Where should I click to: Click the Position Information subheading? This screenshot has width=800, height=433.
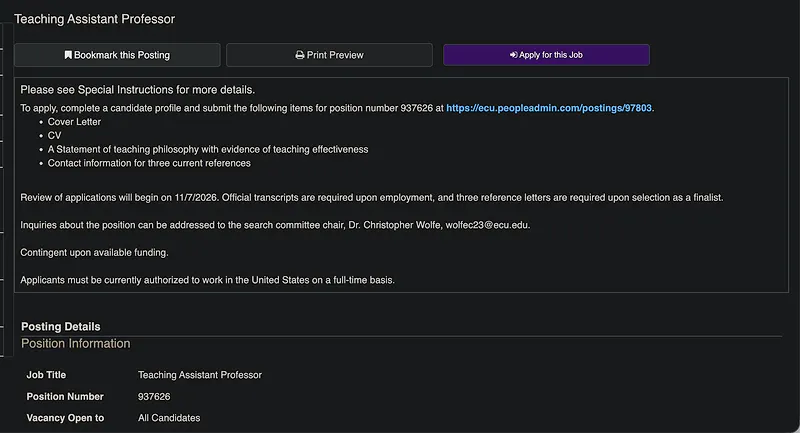tap(76, 344)
